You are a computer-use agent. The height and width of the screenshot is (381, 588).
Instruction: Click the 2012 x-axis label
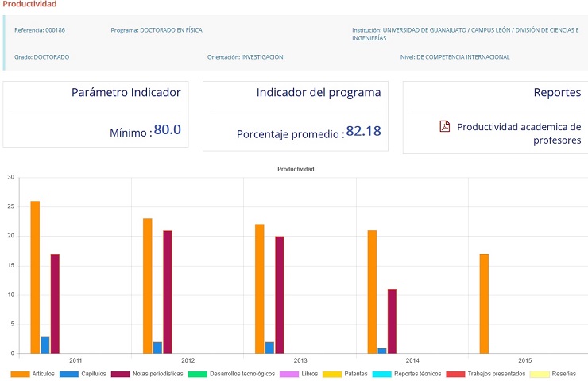[x=188, y=360]
